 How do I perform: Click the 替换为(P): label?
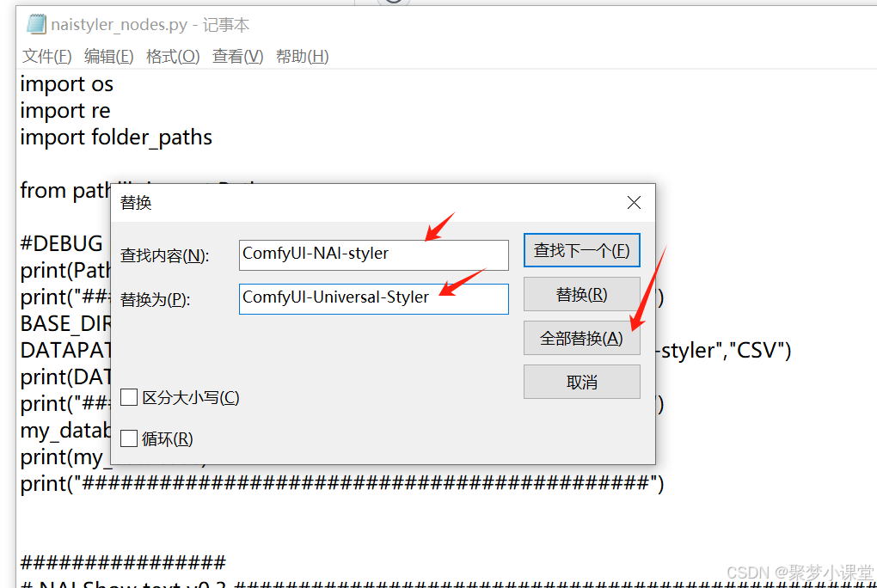pos(155,299)
